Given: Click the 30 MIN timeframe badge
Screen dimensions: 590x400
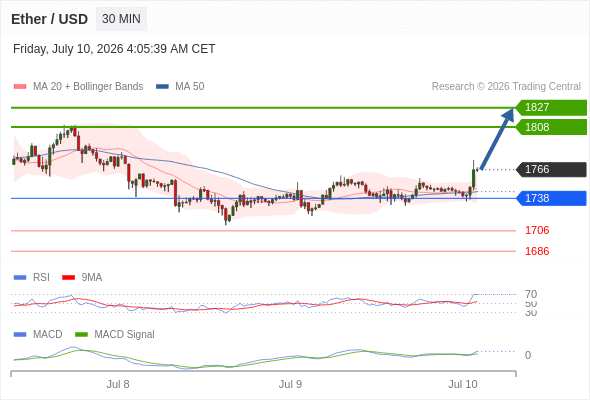Looking at the screenshot, I should click(121, 19).
